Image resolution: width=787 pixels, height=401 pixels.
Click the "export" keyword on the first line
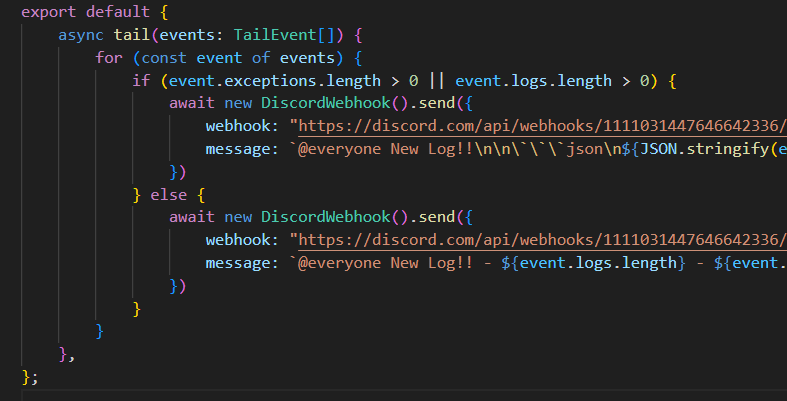pos(48,13)
